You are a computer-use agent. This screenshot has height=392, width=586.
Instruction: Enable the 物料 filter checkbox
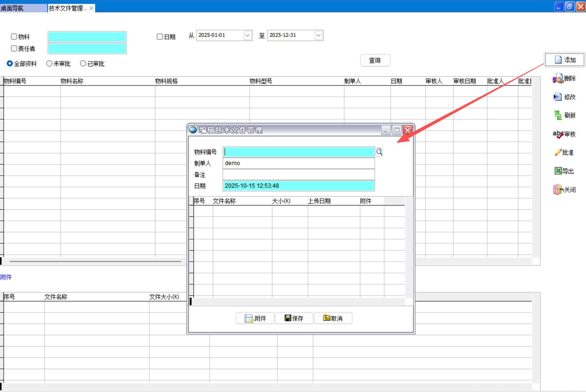pyautogui.click(x=14, y=37)
